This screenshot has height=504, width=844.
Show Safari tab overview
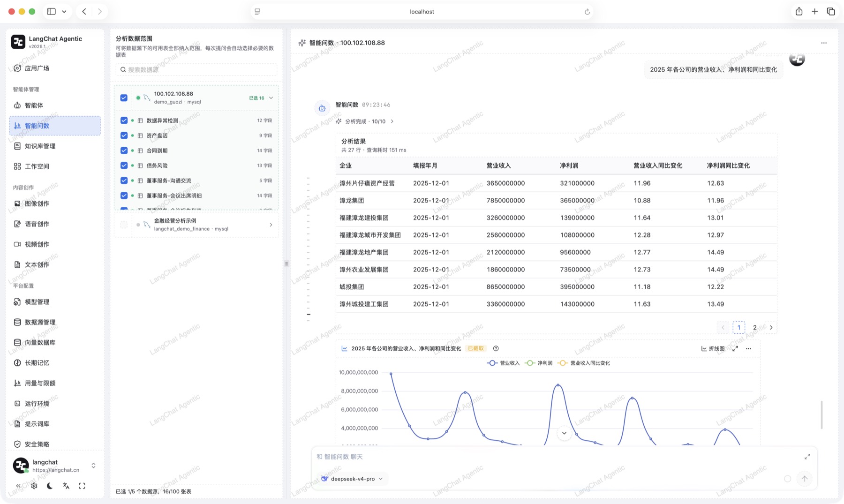tap(831, 11)
